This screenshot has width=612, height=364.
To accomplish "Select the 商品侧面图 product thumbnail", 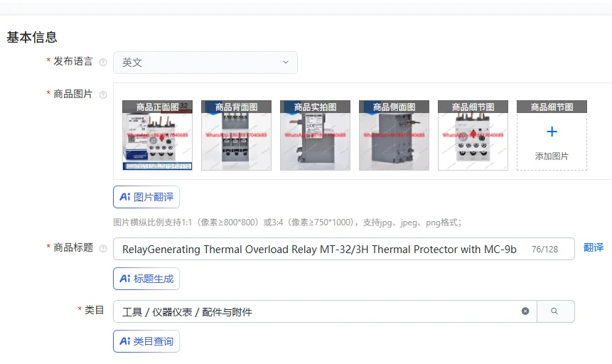I will (x=394, y=135).
